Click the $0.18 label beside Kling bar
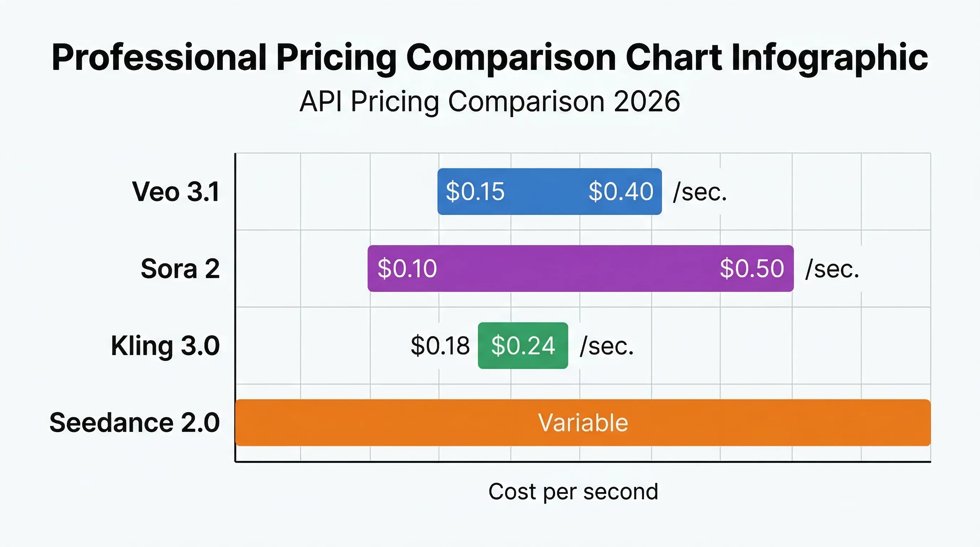The height and width of the screenshot is (547, 980). point(440,346)
